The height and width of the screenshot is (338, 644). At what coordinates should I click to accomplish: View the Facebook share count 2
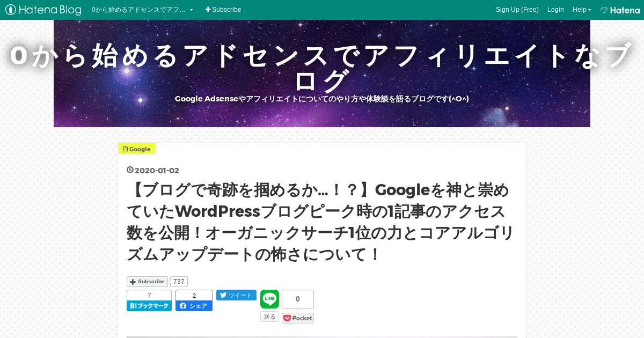click(x=194, y=296)
